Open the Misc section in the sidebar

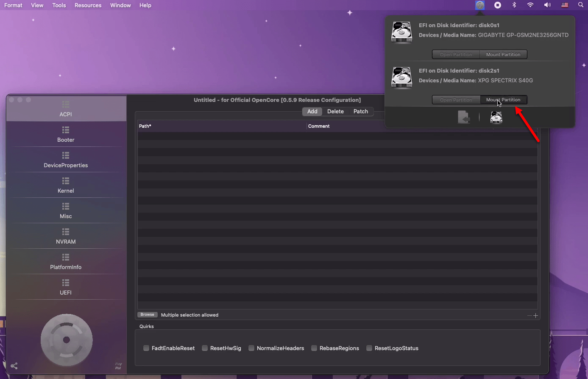(66, 211)
